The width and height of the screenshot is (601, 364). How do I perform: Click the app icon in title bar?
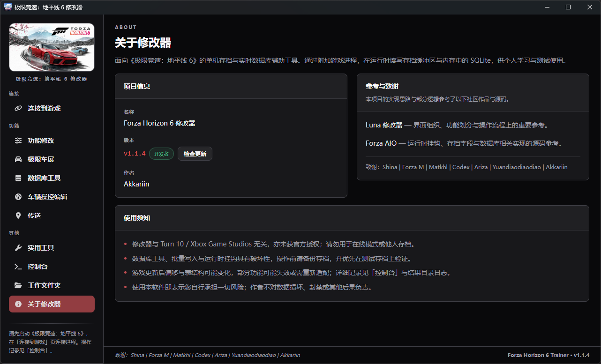[8, 7]
